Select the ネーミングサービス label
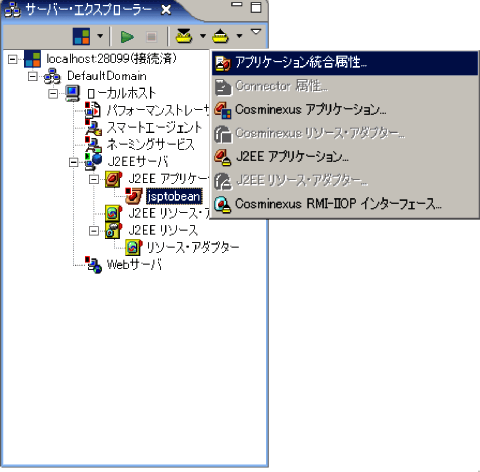480x472 pixels. pyautogui.click(x=150, y=145)
